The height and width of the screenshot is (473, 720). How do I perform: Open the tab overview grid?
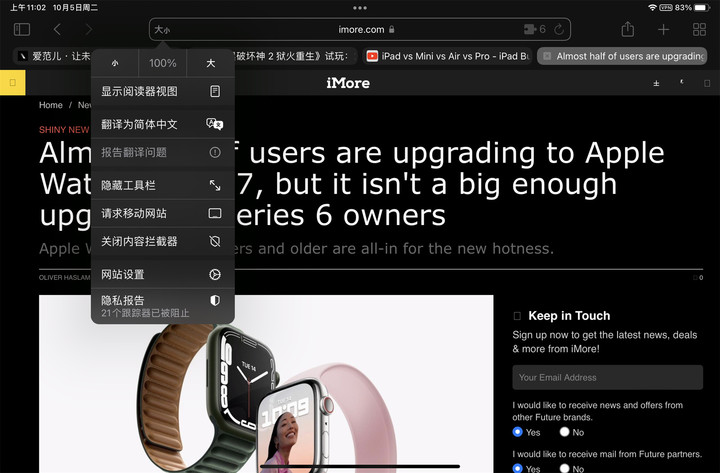point(699,30)
